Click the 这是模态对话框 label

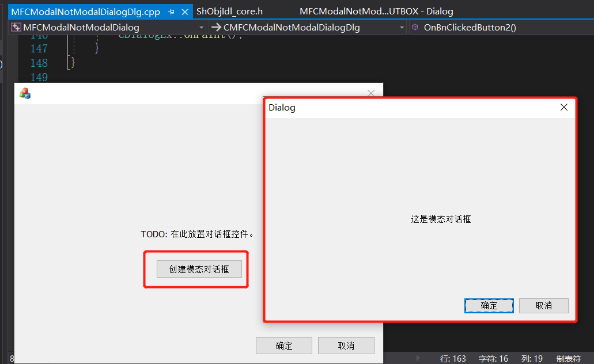441,219
